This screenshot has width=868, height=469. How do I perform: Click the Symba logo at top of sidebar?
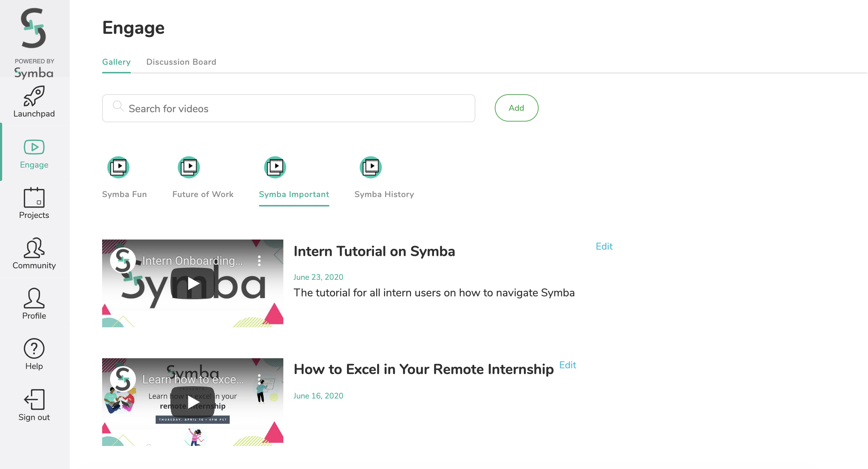pyautogui.click(x=34, y=29)
